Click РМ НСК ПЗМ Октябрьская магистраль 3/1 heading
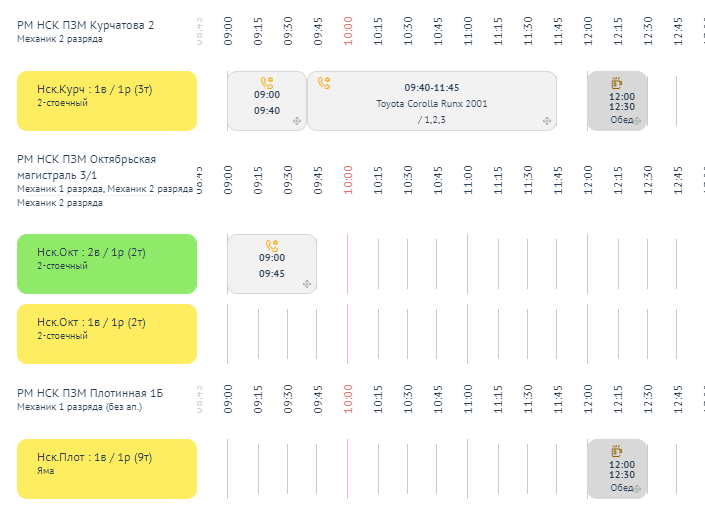Image resolution: width=705 pixels, height=509 pixels. point(86,166)
